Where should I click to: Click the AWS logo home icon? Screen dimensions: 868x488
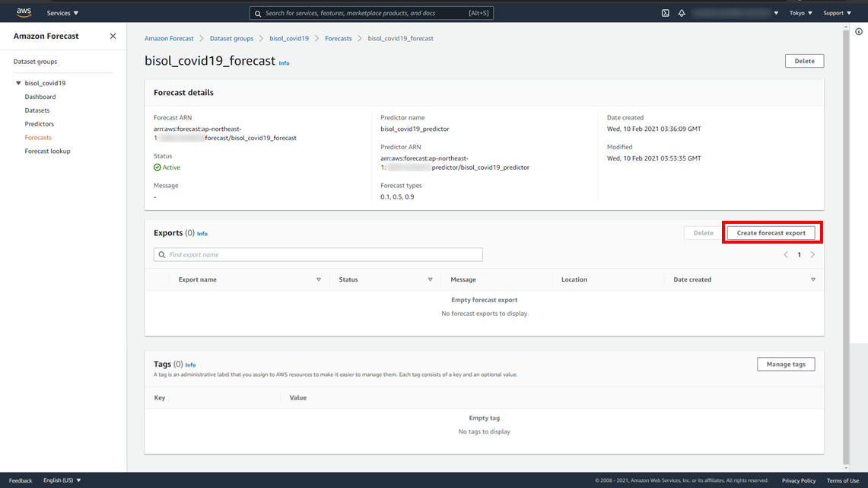coord(24,13)
